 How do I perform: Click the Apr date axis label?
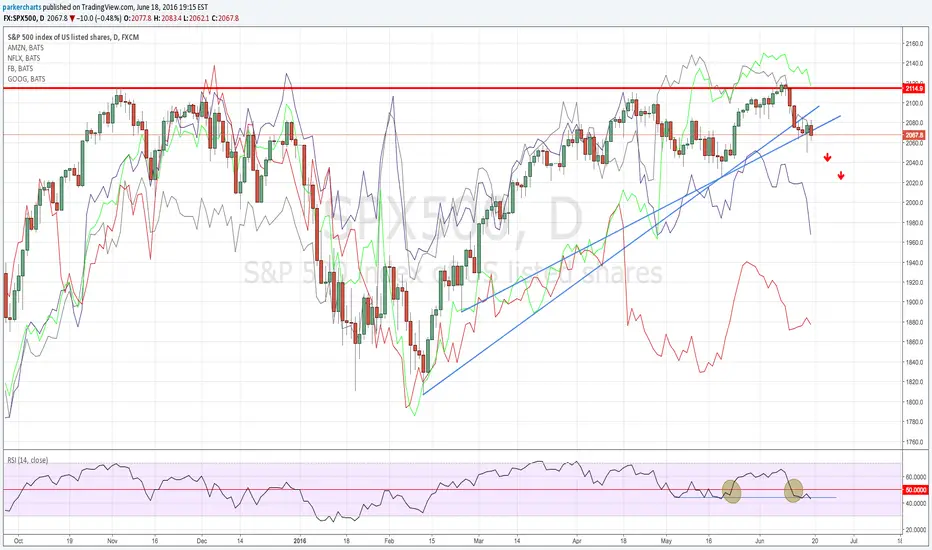pos(577,541)
